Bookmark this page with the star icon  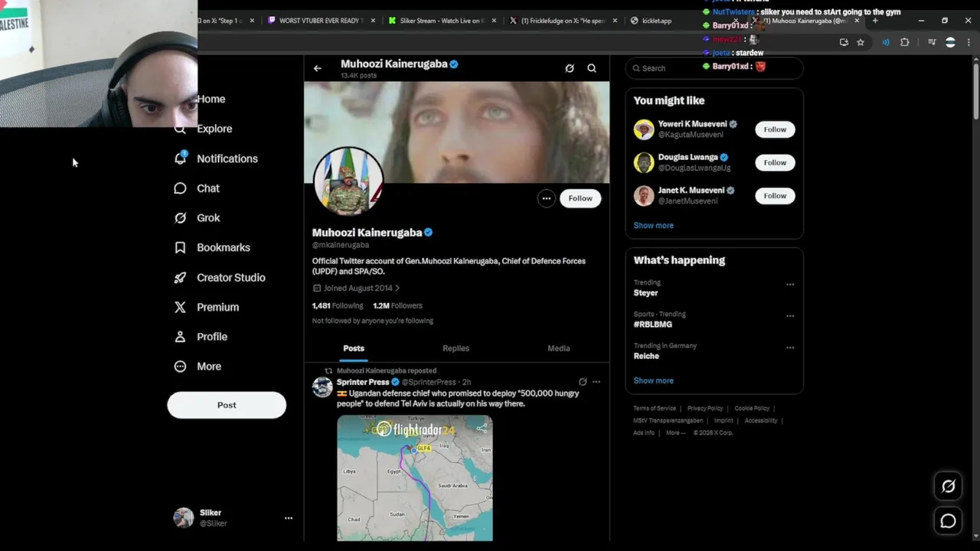pos(861,42)
